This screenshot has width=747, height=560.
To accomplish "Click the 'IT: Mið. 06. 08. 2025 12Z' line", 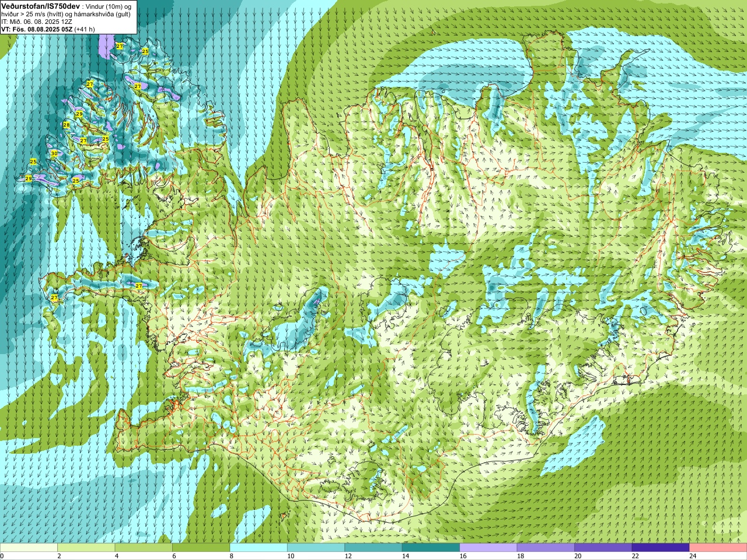I will tap(37, 22).
